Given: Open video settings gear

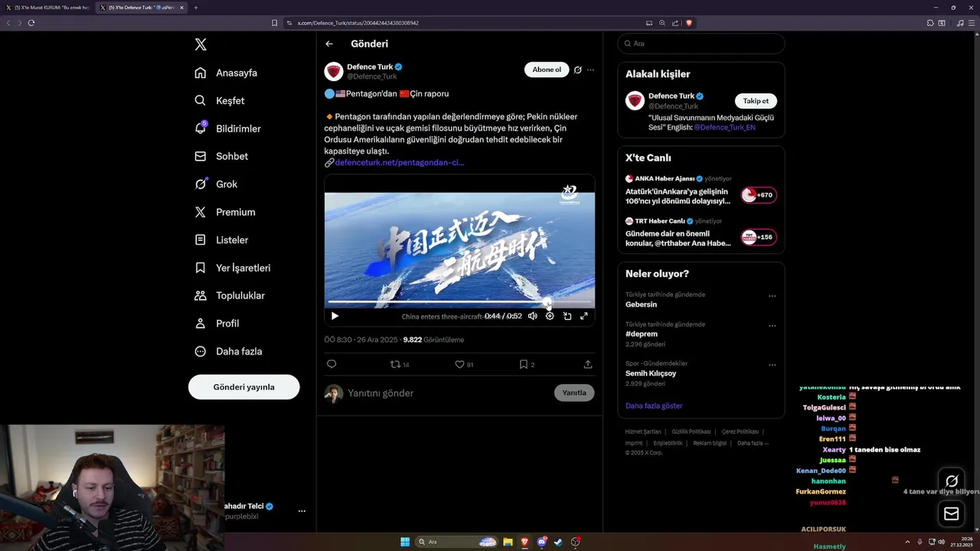Looking at the screenshot, I should pyautogui.click(x=550, y=316).
